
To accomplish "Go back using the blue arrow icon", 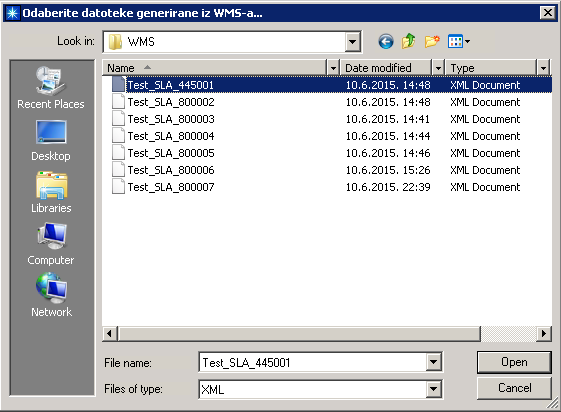I will pos(386,41).
